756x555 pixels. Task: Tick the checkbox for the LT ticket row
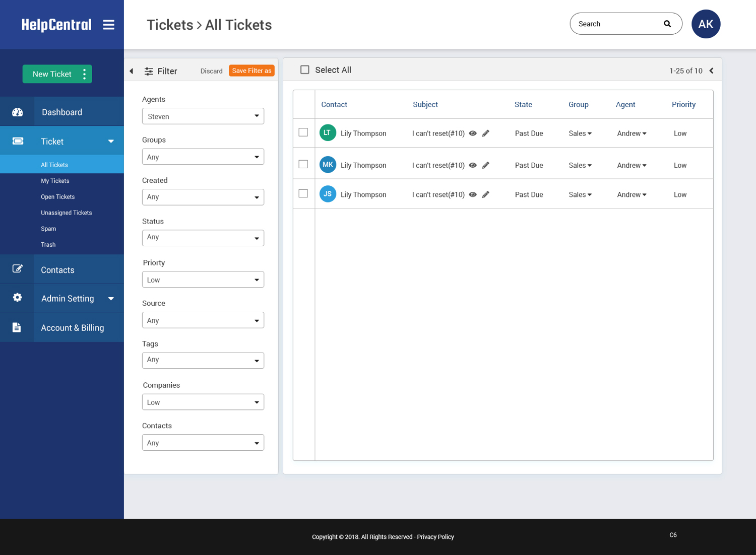(303, 132)
